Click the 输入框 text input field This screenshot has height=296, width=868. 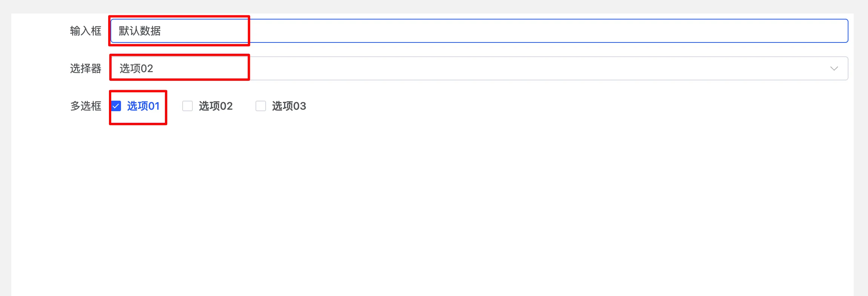(479, 31)
